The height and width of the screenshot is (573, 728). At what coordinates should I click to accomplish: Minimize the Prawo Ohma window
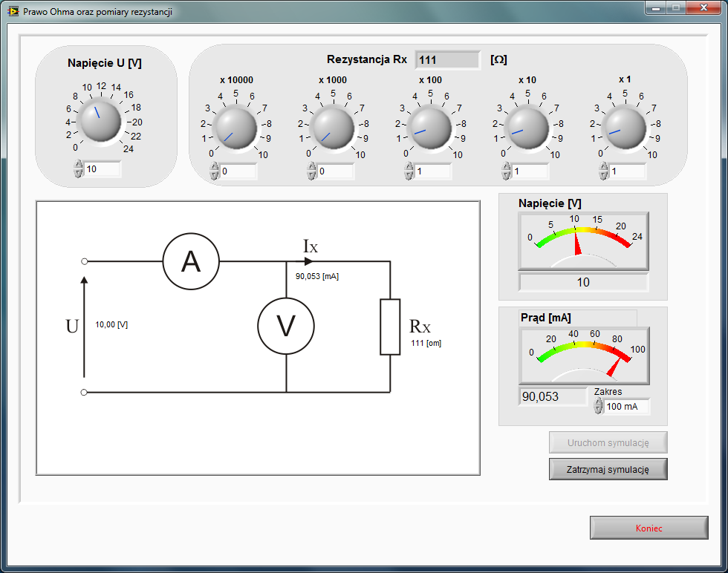point(655,8)
